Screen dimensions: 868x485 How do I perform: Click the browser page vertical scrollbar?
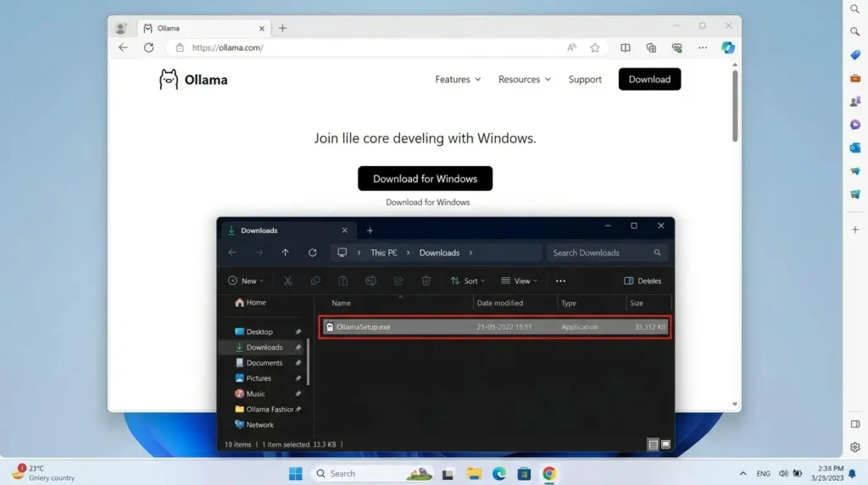pos(735,105)
